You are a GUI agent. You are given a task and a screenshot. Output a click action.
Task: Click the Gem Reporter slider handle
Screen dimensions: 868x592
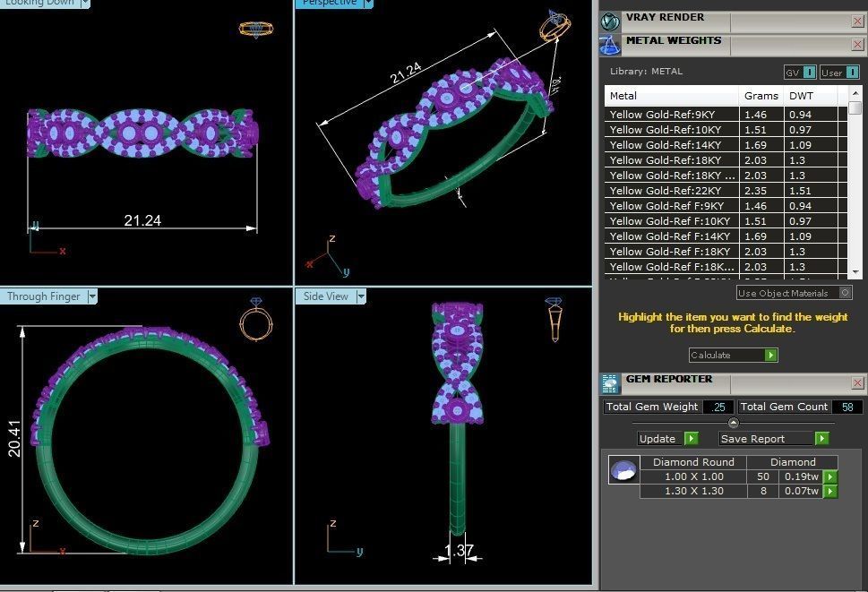734,423
